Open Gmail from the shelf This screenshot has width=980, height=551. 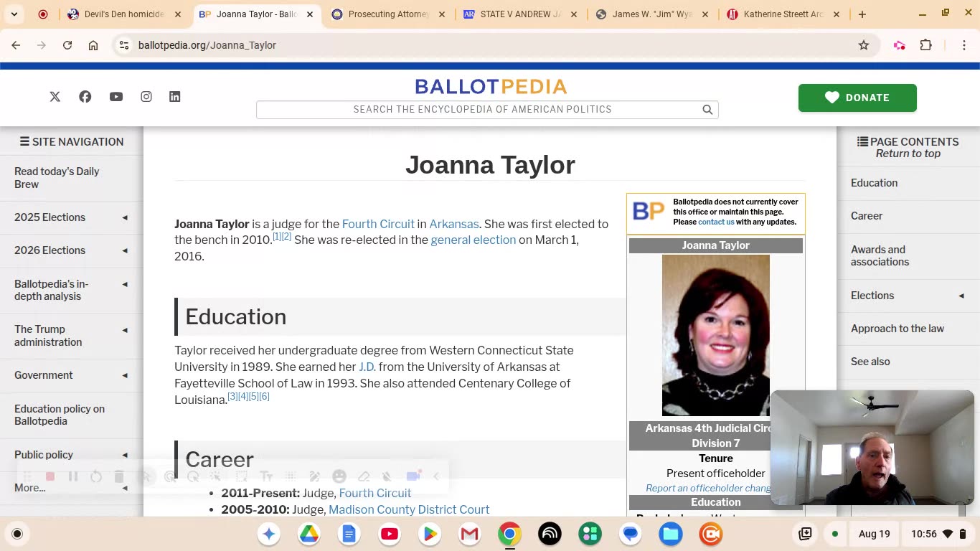[470, 534]
